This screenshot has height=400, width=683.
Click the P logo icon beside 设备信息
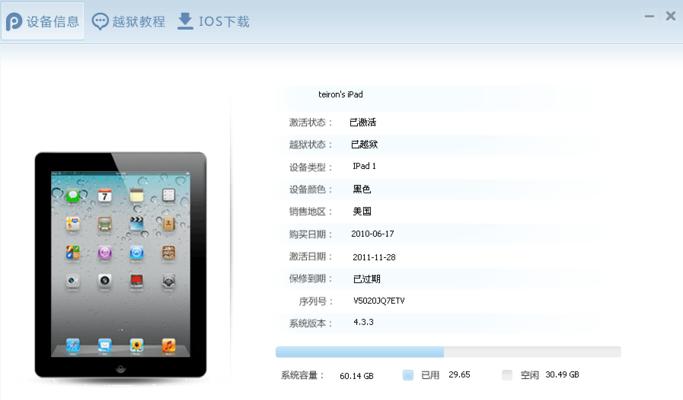[14, 21]
